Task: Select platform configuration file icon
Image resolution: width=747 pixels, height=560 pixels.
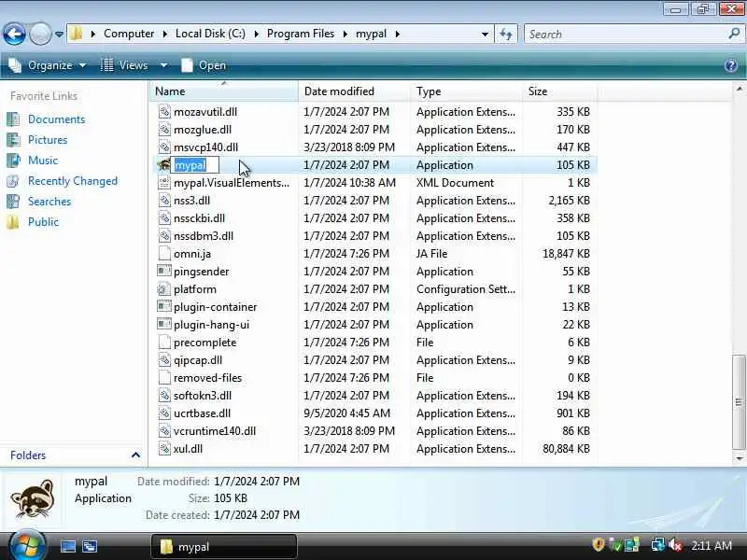Action: click(x=164, y=289)
